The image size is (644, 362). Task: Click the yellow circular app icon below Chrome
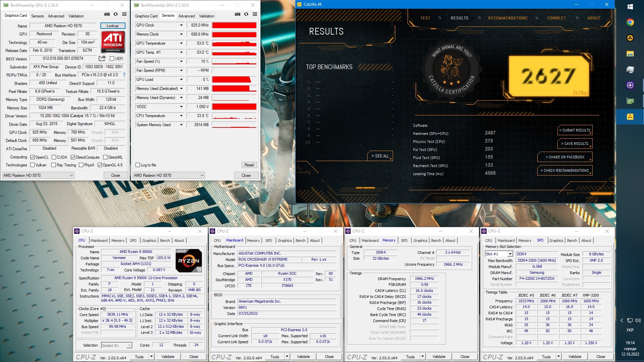click(x=630, y=38)
